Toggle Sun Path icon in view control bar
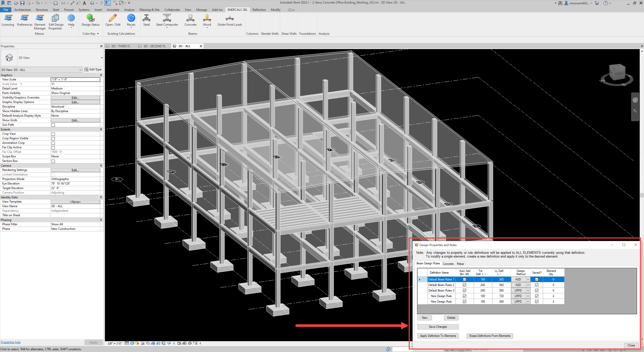 click(137, 343)
